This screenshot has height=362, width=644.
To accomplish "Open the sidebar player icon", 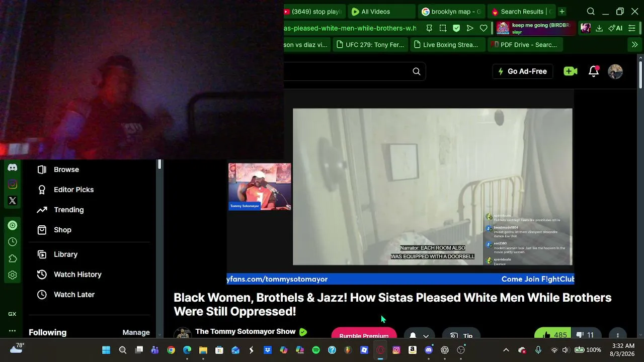I will [13, 225].
